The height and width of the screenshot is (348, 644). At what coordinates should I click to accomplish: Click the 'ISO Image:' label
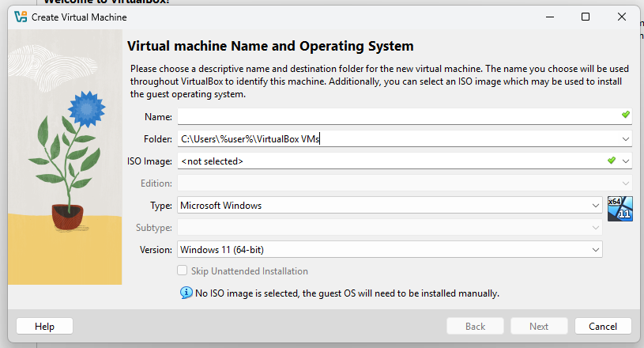point(149,161)
